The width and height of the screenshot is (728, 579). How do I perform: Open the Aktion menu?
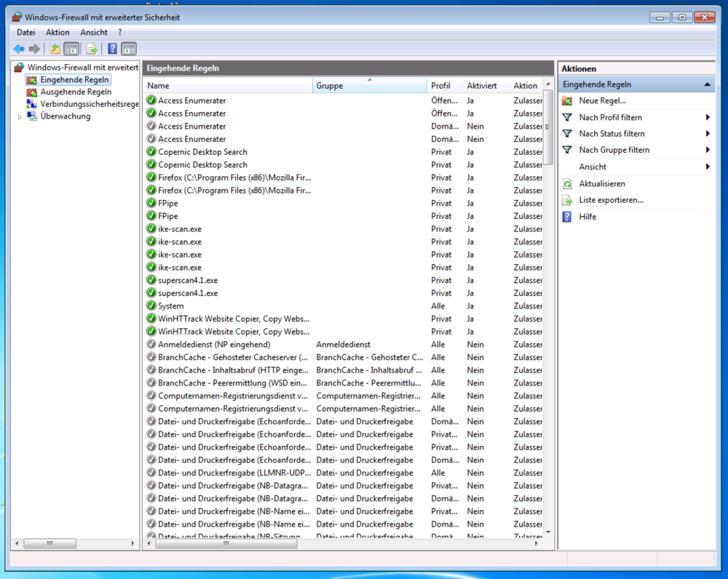pyautogui.click(x=58, y=32)
